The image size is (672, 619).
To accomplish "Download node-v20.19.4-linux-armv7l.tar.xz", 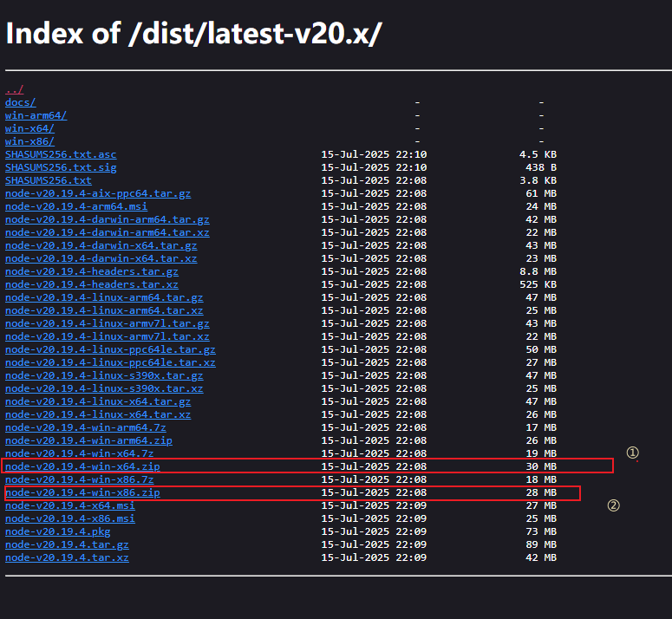I will [x=108, y=336].
